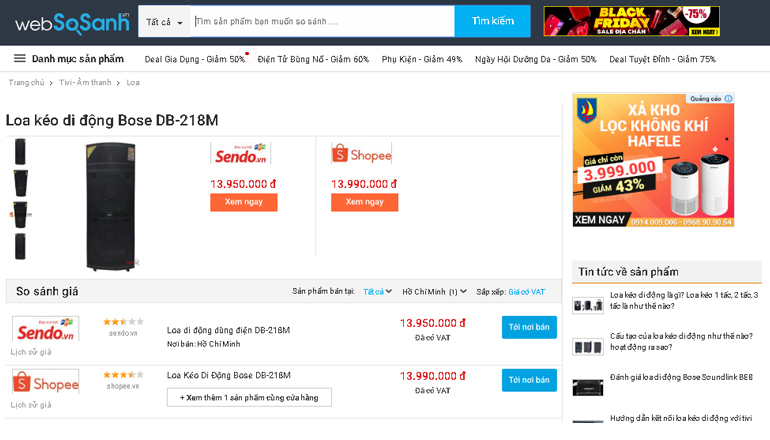
Task: Open the Sản phẩm bán tại Tất cả dropdown
Action: click(377, 292)
